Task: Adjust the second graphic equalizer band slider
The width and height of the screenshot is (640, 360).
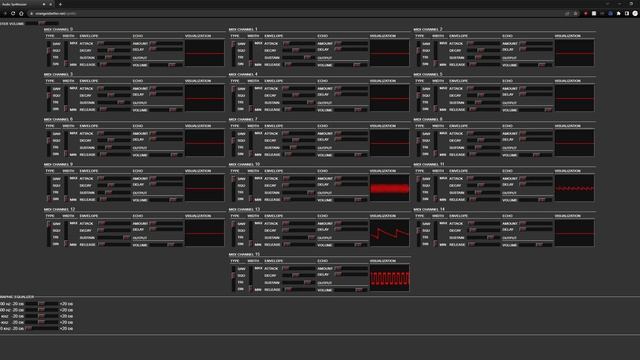Action: tap(42, 310)
